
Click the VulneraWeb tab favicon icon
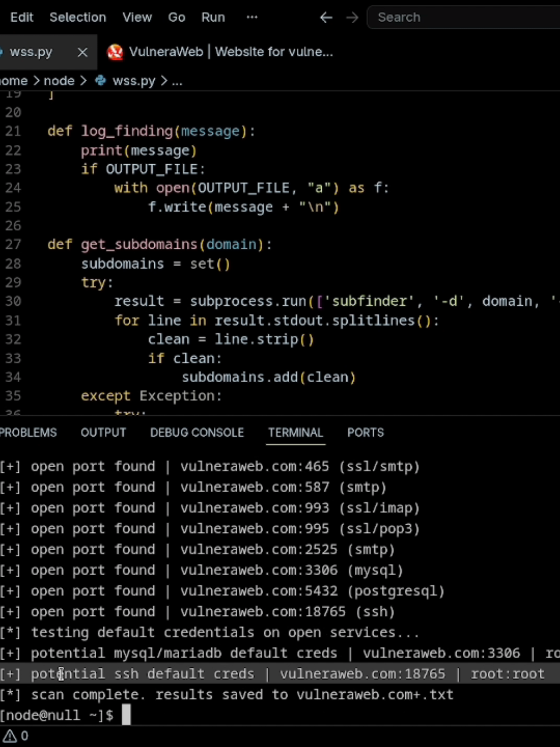click(115, 52)
